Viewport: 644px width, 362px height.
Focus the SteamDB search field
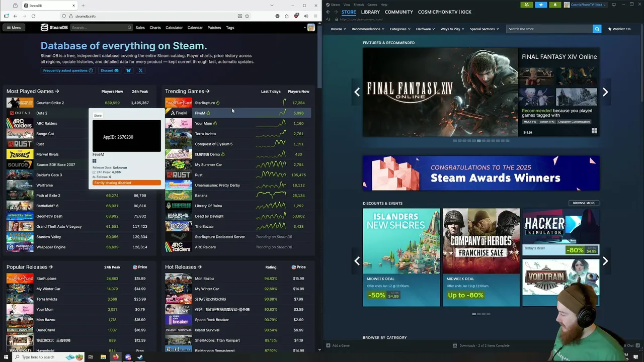tap(101, 28)
